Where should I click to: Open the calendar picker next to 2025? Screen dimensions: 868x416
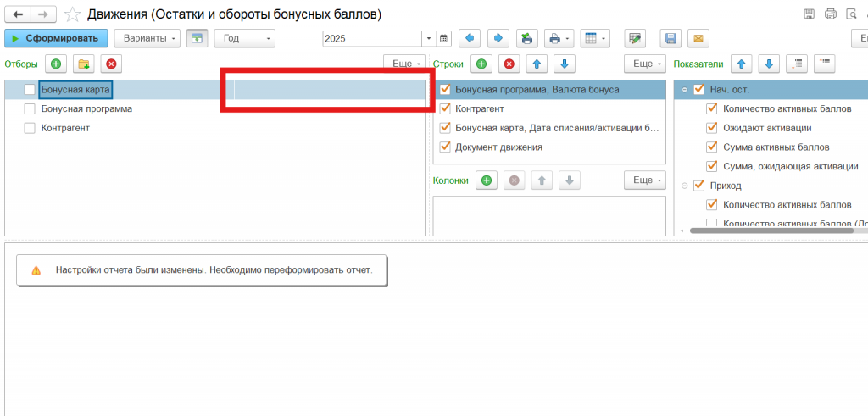tap(442, 38)
